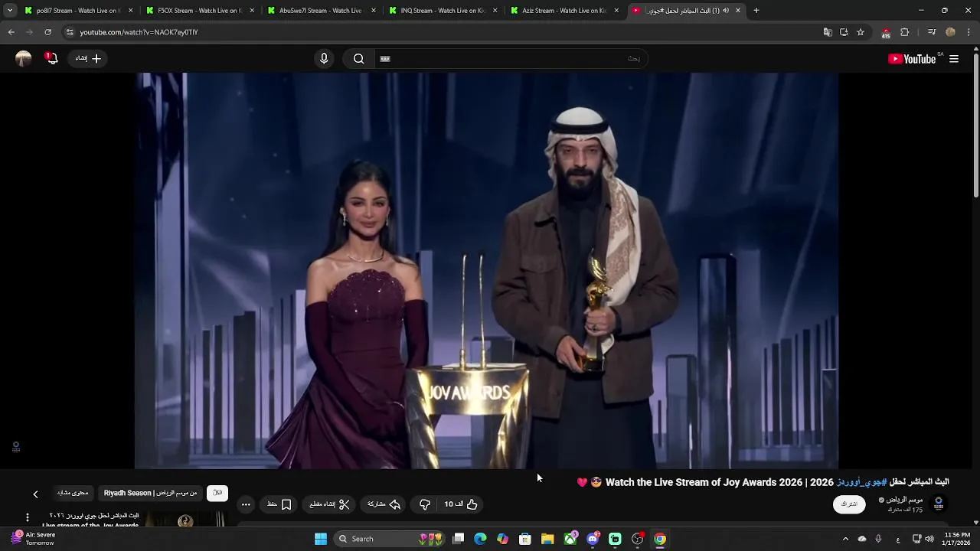Click the browser back arrow
980x551 pixels.
[x=11, y=32]
